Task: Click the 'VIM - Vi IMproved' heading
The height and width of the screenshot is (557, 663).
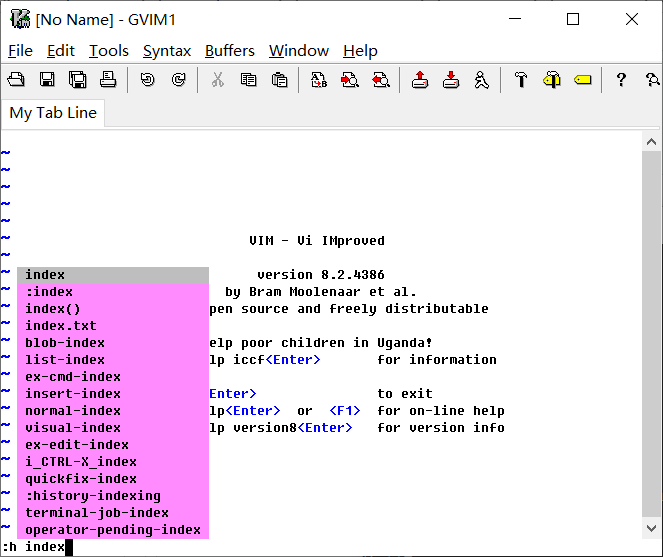Action: coord(317,241)
